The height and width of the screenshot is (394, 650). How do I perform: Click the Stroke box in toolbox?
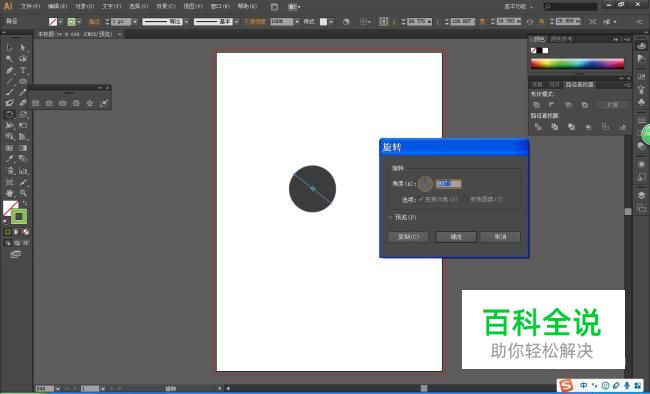pyautogui.click(x=19, y=216)
